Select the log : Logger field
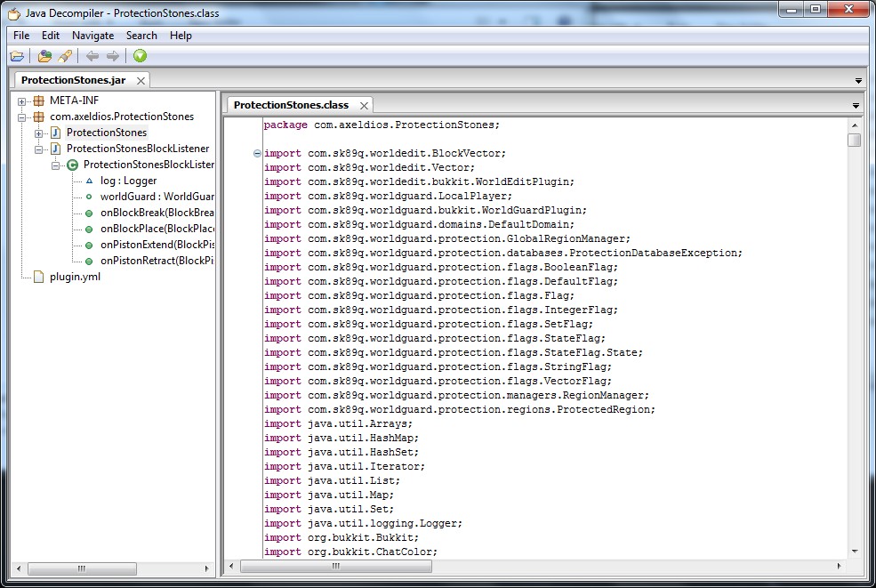876x588 pixels. (x=128, y=181)
